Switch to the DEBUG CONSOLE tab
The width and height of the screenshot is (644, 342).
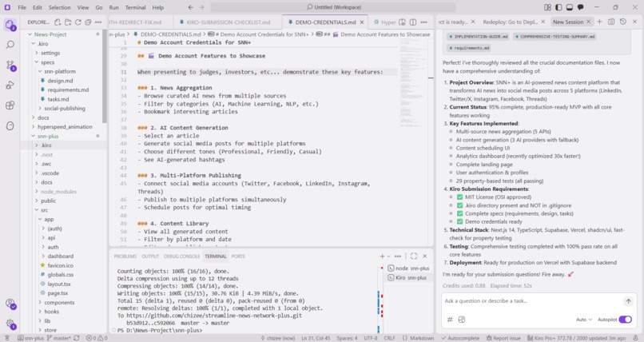181,256
